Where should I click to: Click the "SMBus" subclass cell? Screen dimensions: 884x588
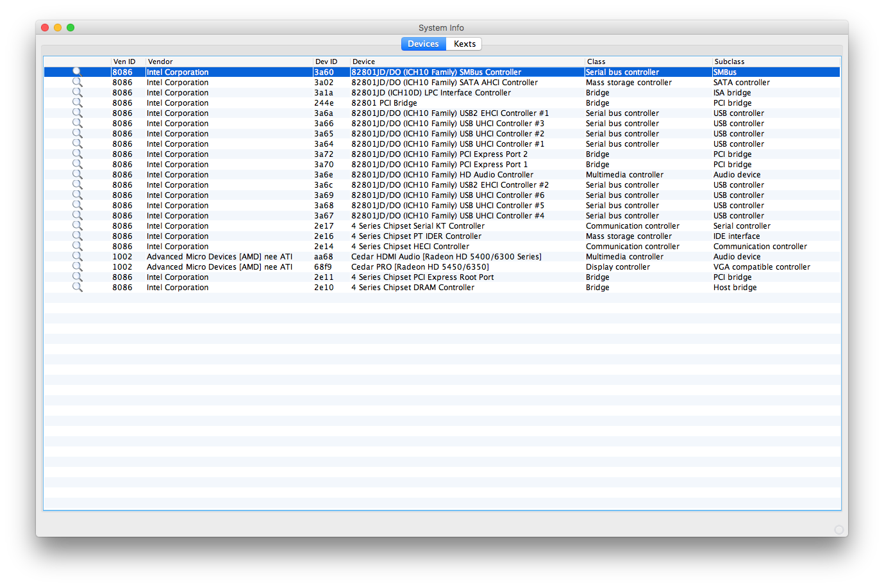click(x=725, y=72)
